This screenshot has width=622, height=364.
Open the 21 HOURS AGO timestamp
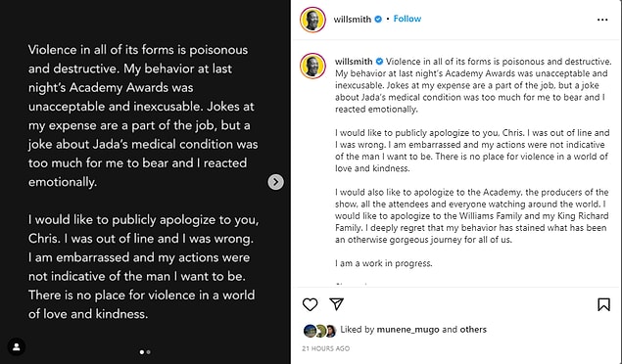pos(325,348)
